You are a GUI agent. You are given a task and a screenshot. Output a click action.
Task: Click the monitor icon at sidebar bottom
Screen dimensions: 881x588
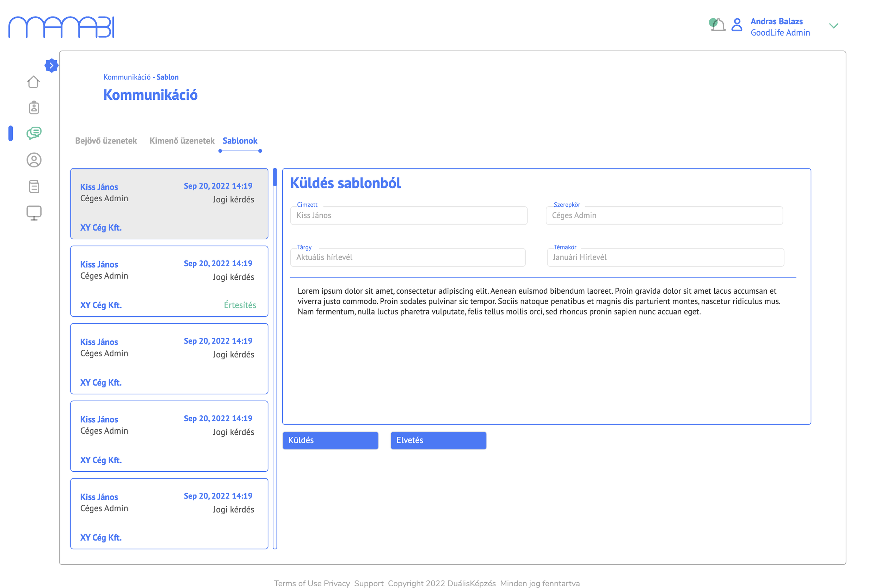(x=33, y=213)
